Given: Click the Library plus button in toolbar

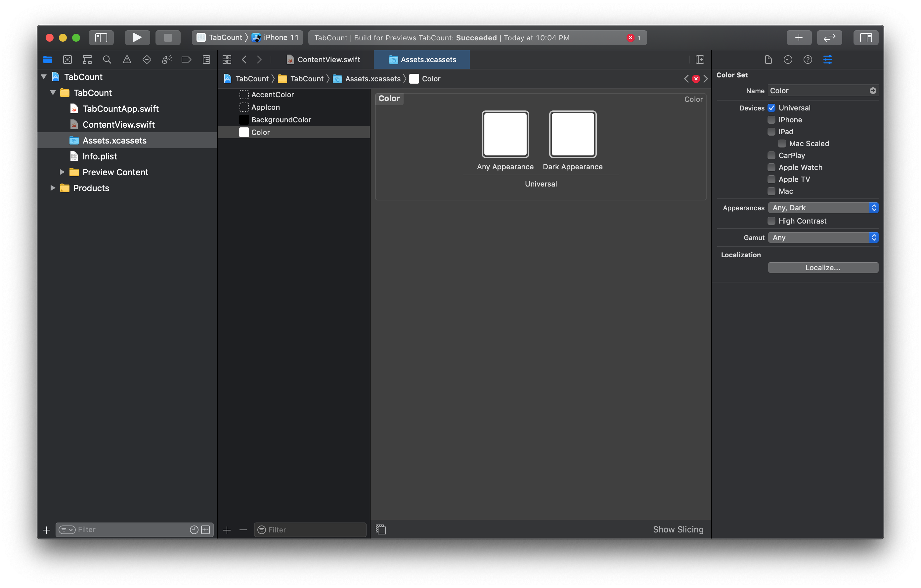Looking at the screenshot, I should click(x=799, y=37).
